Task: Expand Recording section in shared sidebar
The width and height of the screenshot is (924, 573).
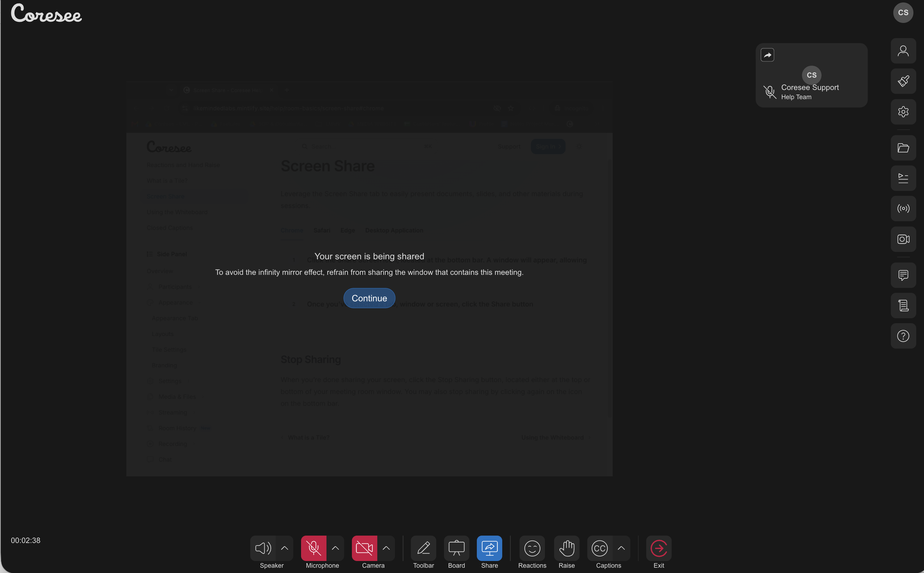Action: coord(173,444)
